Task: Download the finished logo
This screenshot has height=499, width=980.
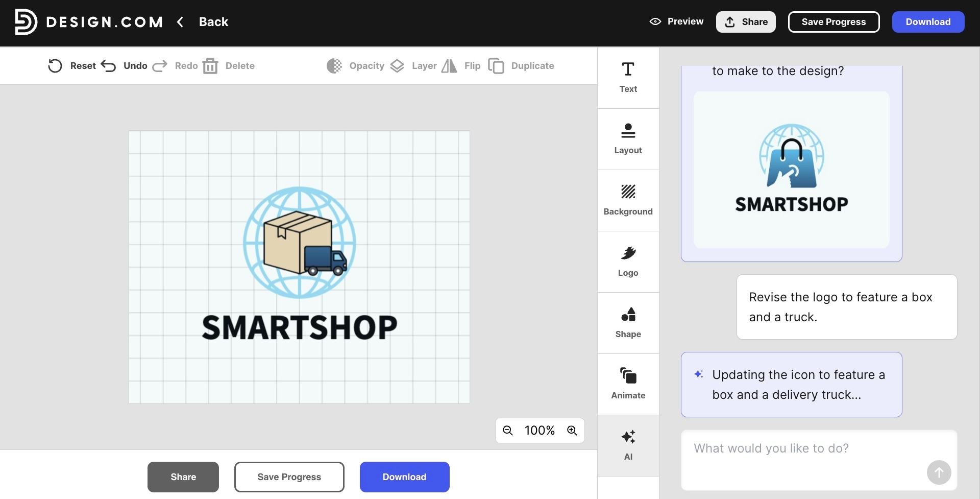Action: 928,22
